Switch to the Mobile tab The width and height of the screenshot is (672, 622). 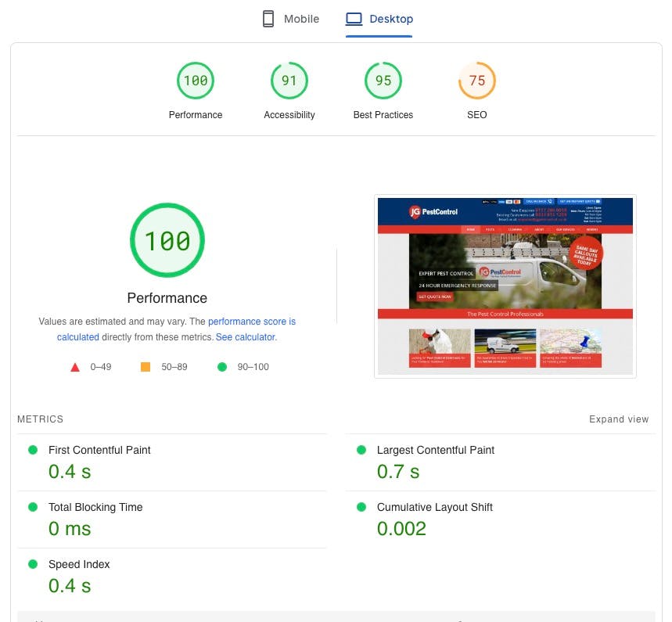tap(290, 19)
